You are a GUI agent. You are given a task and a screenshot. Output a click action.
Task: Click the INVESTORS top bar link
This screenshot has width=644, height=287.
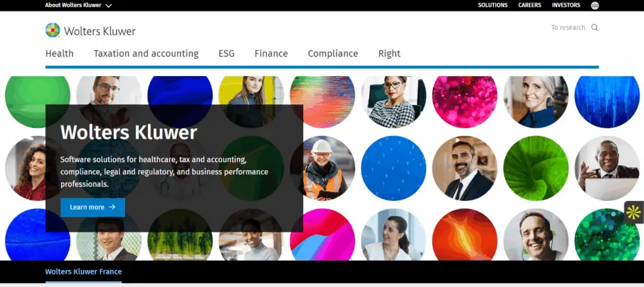[566, 5]
